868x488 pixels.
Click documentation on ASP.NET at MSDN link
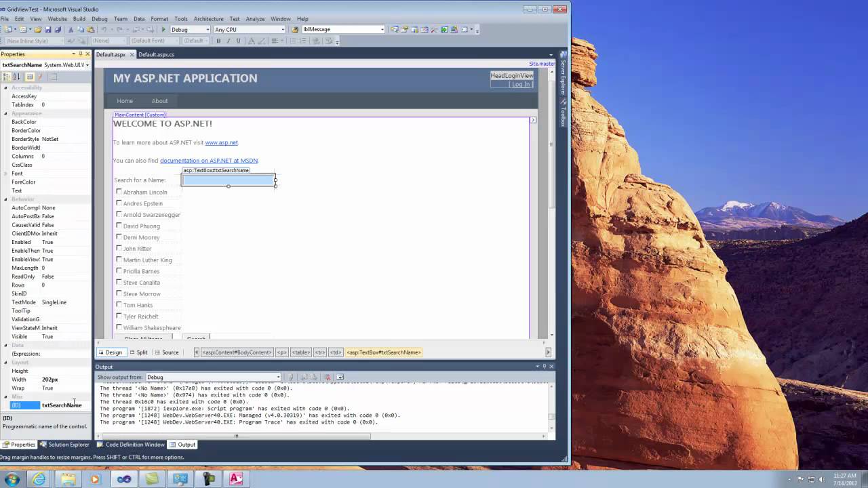(209, 161)
